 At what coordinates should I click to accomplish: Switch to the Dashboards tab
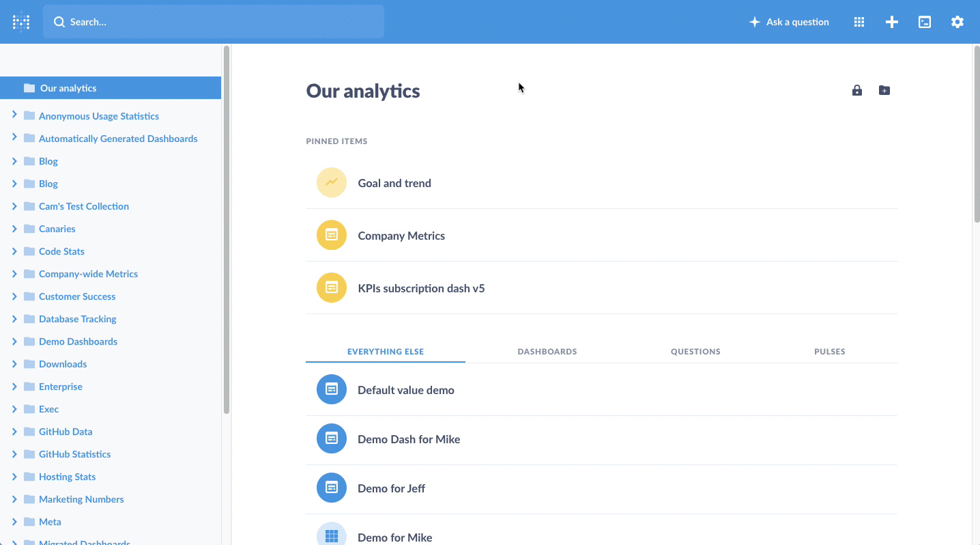[x=547, y=351]
